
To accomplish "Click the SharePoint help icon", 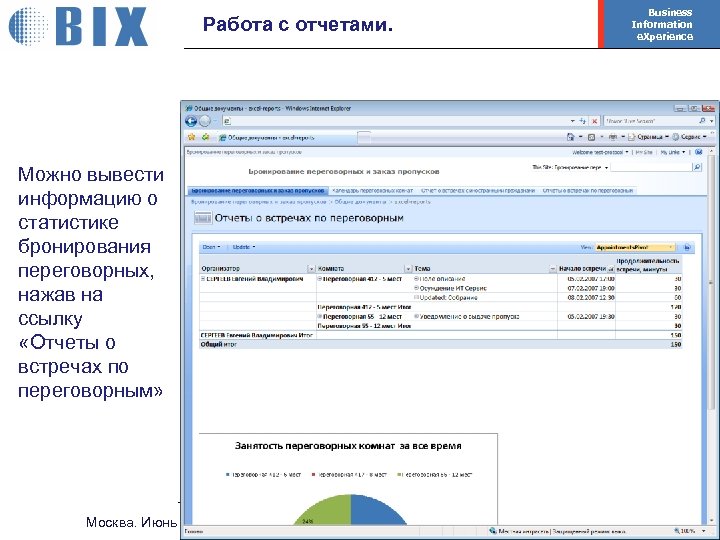I will point(698,152).
